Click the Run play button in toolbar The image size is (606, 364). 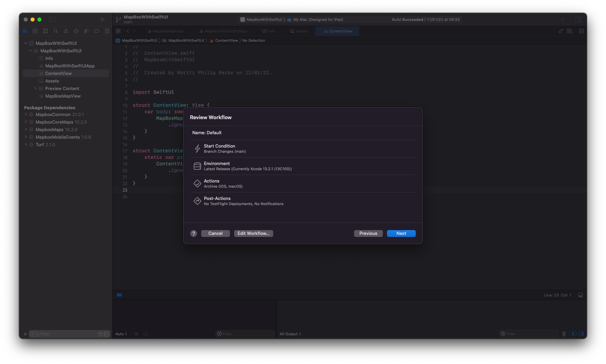click(x=102, y=20)
